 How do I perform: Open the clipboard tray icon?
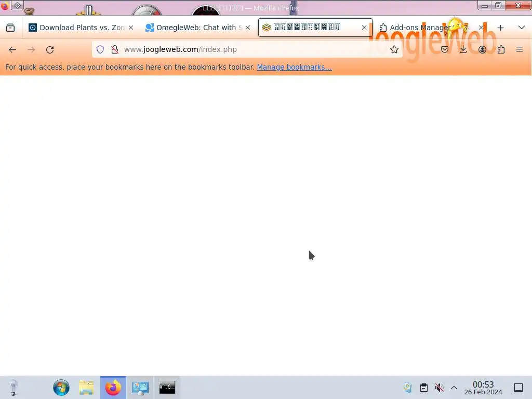424,388
